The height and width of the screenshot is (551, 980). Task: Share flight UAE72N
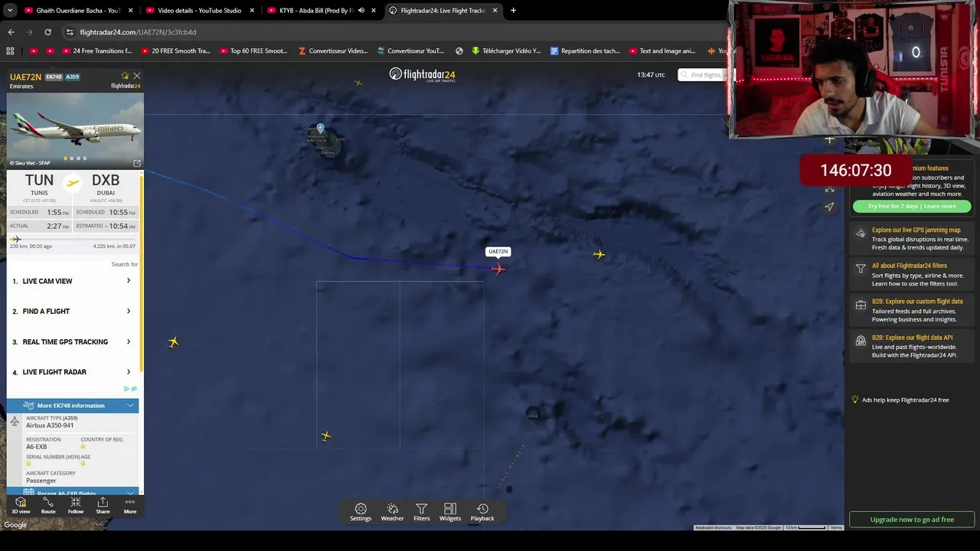tap(103, 506)
